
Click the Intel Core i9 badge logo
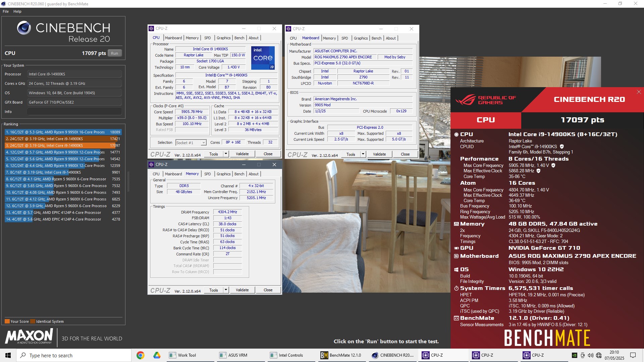coord(263,58)
